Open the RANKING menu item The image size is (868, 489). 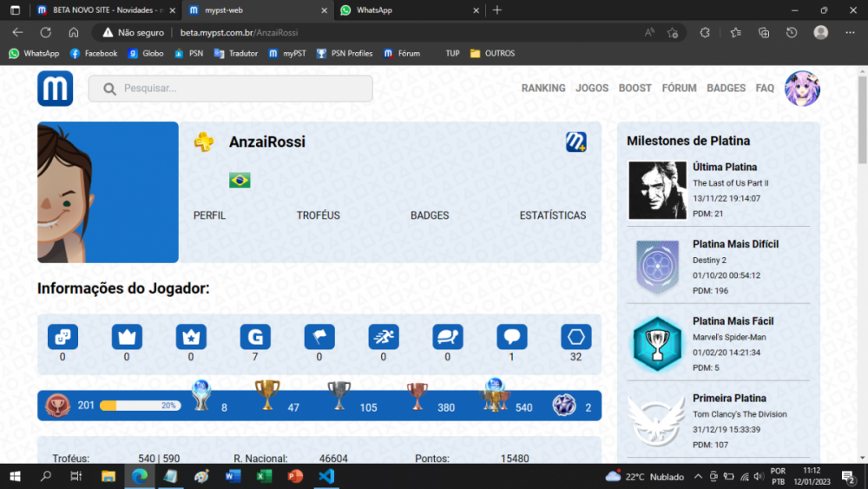click(543, 88)
